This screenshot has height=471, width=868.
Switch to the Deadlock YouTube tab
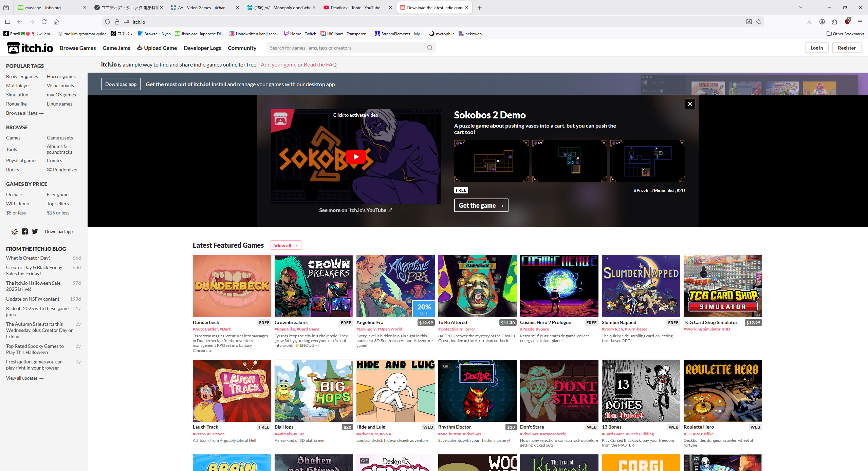[355, 7]
